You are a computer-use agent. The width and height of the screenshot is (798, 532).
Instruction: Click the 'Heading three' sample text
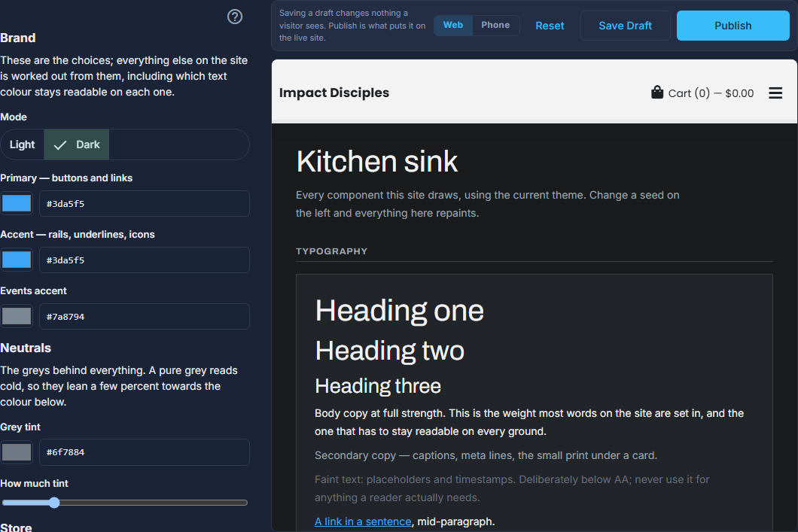tap(378, 386)
